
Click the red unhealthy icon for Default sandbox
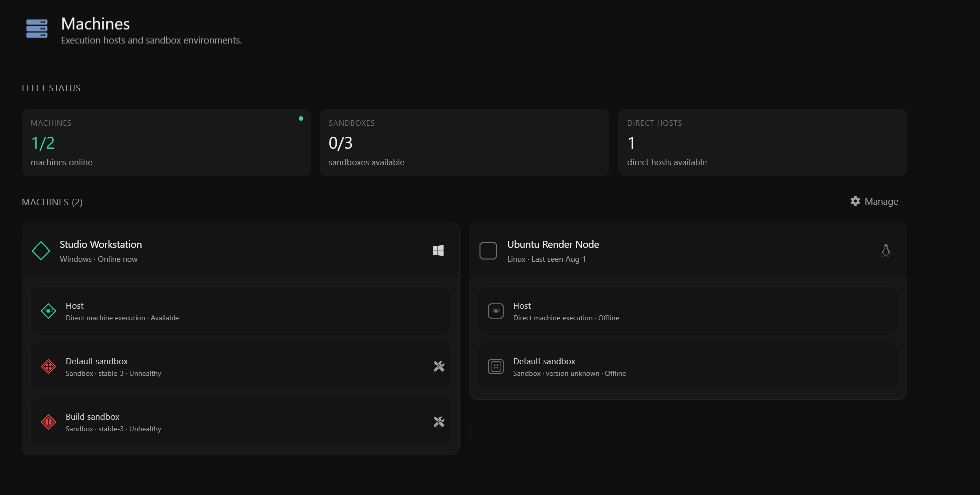[48, 367]
